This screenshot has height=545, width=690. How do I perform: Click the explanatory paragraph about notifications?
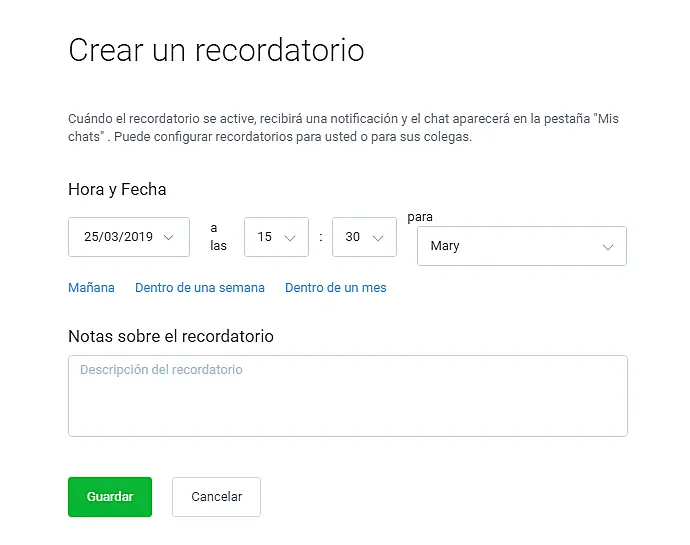[343, 127]
